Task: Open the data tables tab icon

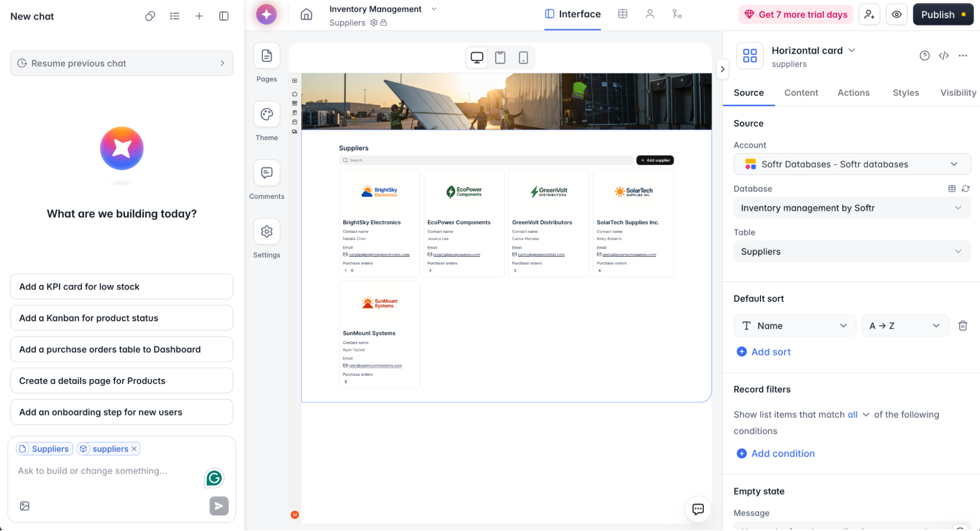Action: 623,14
